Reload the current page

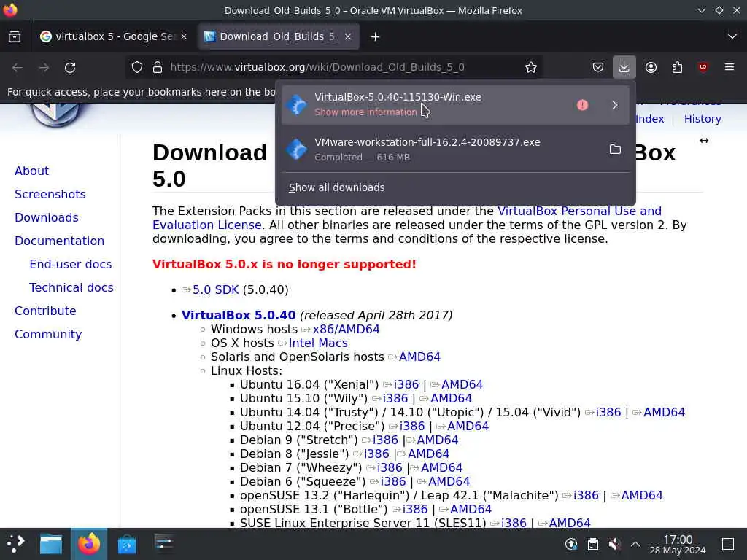pos(70,67)
